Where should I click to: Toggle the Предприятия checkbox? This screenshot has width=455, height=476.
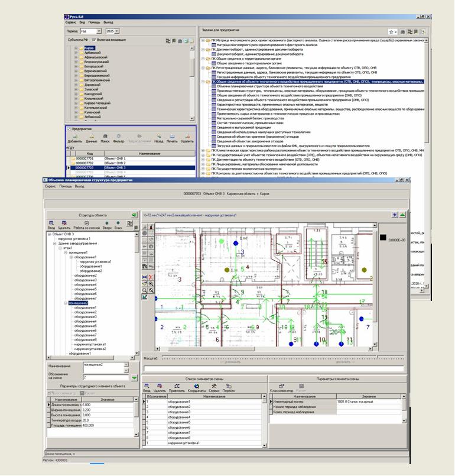69,128
